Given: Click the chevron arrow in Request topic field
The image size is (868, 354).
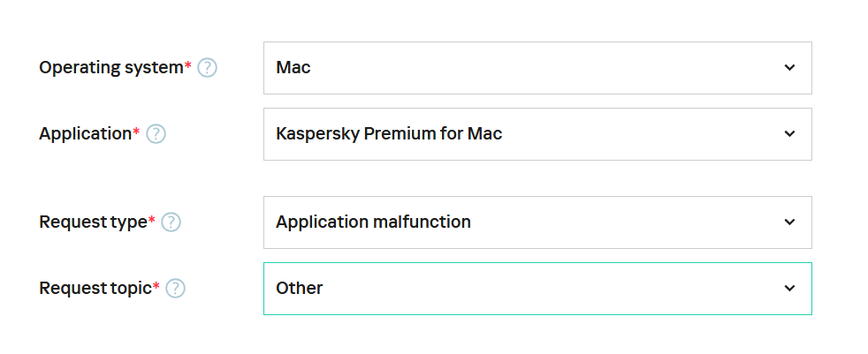Looking at the screenshot, I should click(x=789, y=289).
